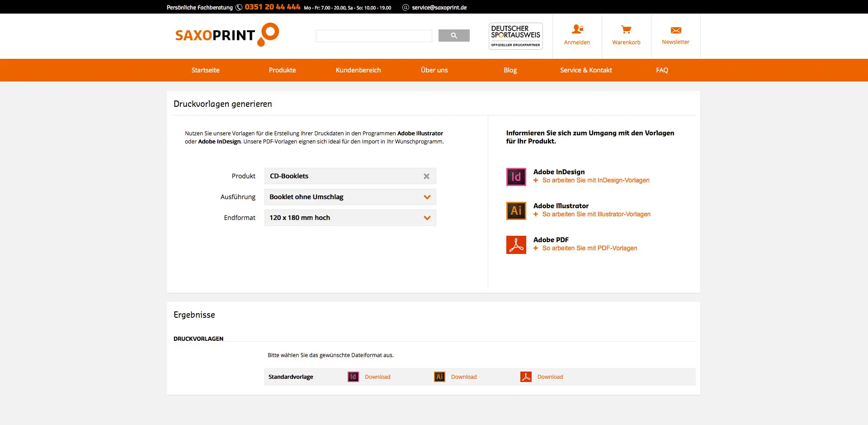
Task: Go to Service & Kontakt menu
Action: 585,70
